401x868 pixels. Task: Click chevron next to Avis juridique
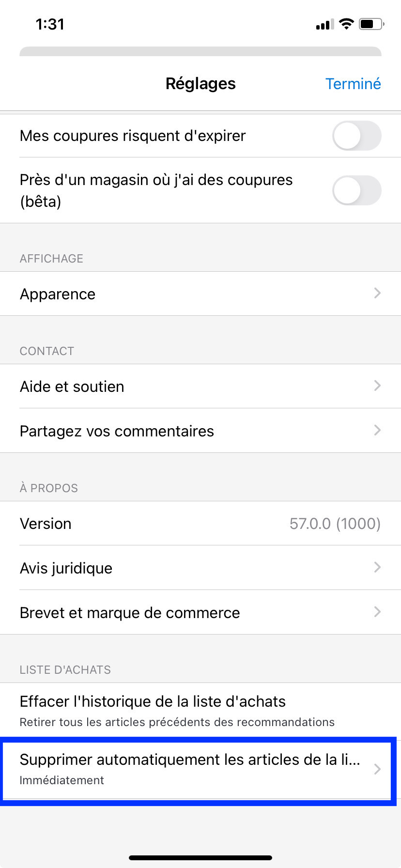pos(377,567)
